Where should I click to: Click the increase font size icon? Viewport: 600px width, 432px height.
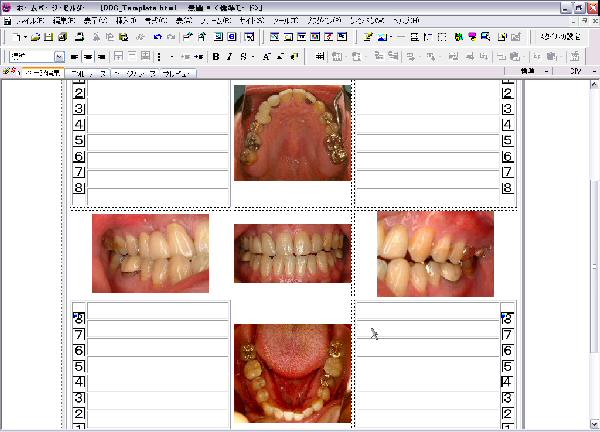tap(266, 57)
